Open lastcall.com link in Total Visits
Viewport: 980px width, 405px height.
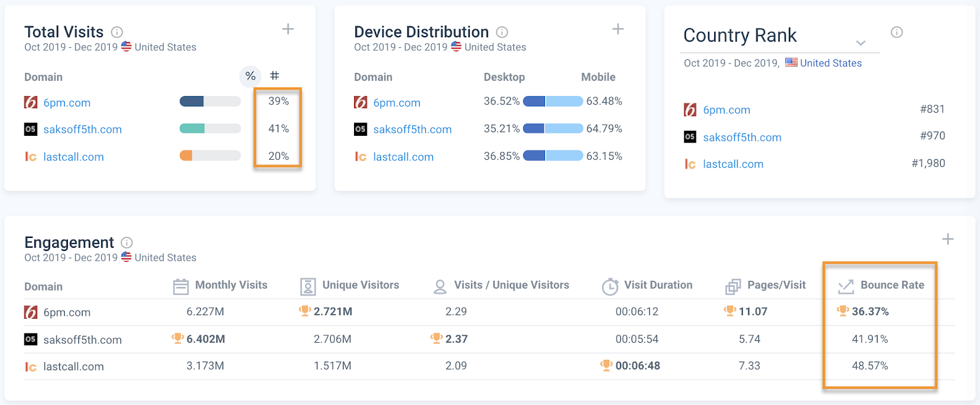(x=73, y=157)
